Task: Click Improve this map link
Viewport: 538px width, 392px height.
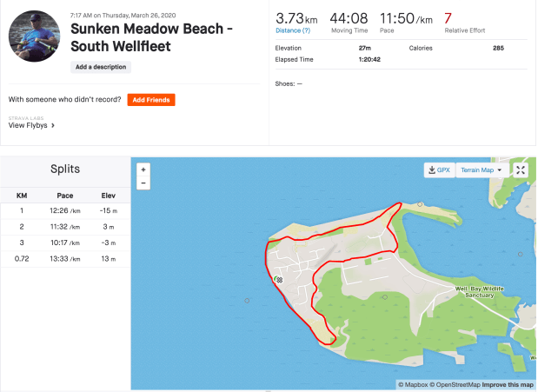Action: pyautogui.click(x=508, y=384)
